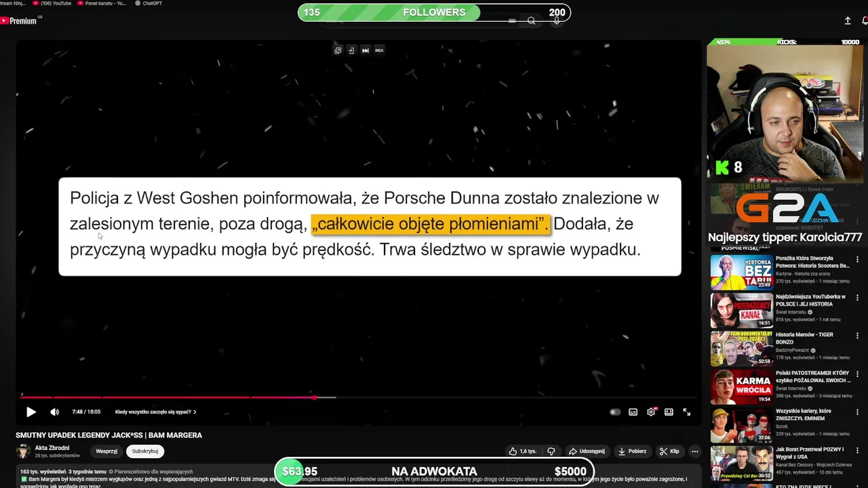Image resolution: width=868 pixels, height=488 pixels.
Task: Open options menu for 'Porażka Która Stworzyła Potwora'
Action: (857, 260)
